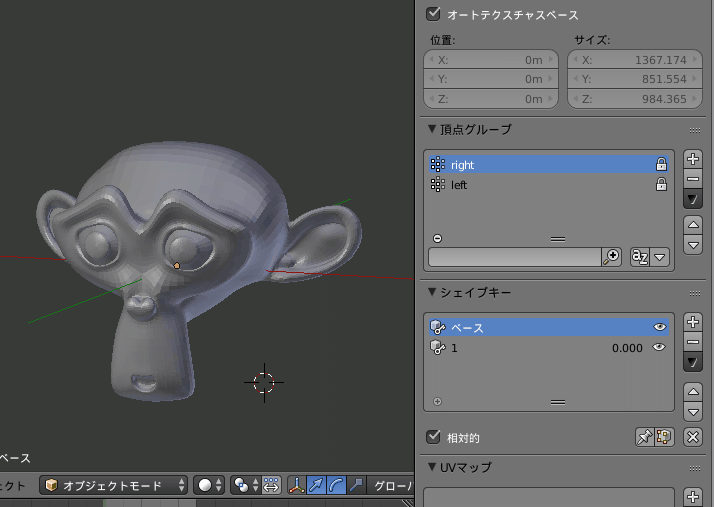
Task: Click the vertex group name filter field
Action: coord(515,257)
